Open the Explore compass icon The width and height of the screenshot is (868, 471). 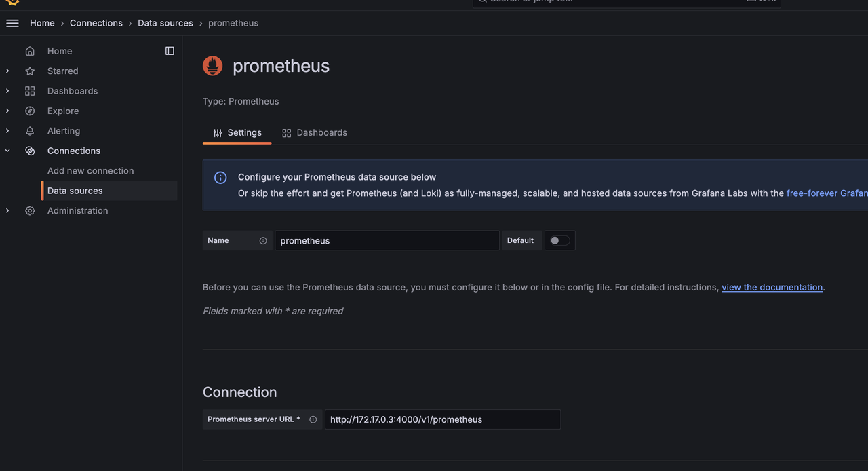(30, 111)
